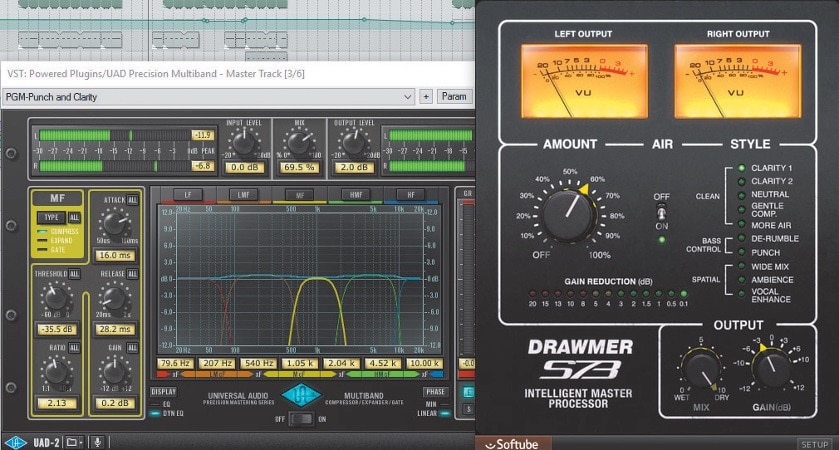The height and width of the screenshot is (450, 839).
Task: Select the NEUTRAL style
Action: [764, 195]
